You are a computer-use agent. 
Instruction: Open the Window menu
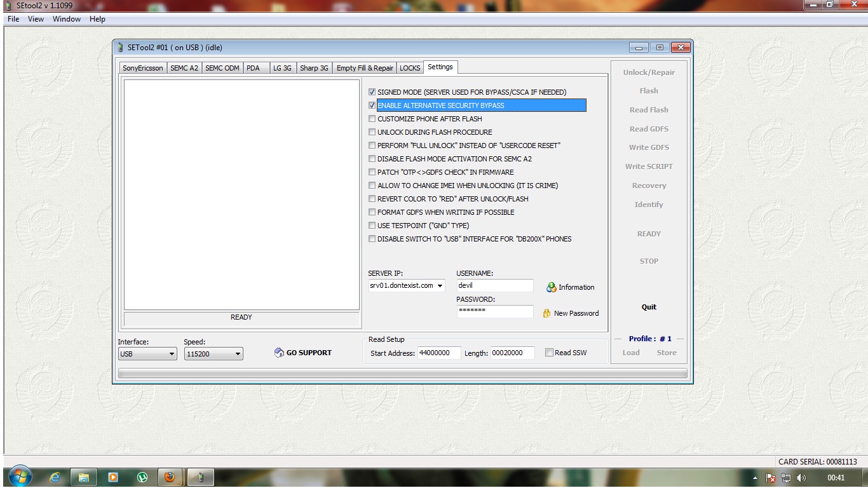[x=67, y=19]
